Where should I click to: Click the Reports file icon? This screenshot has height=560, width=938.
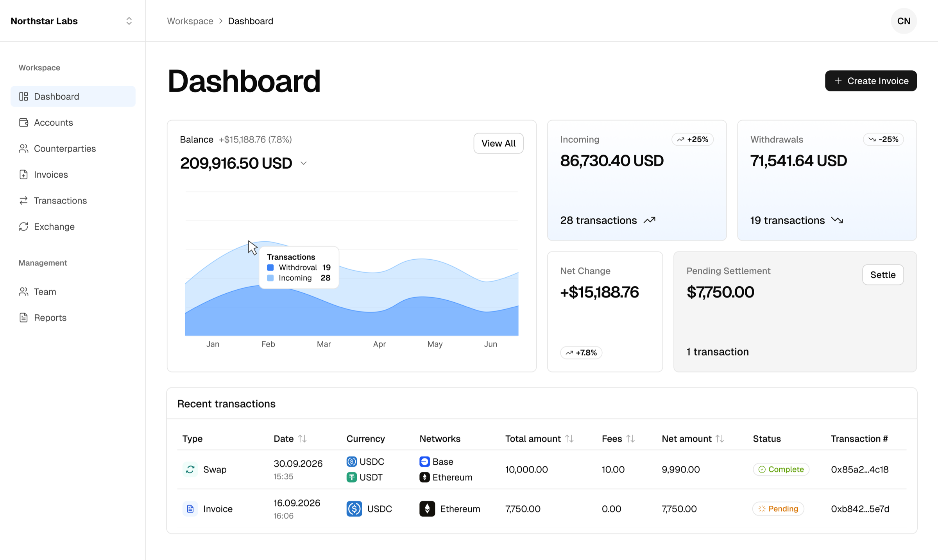[23, 317]
